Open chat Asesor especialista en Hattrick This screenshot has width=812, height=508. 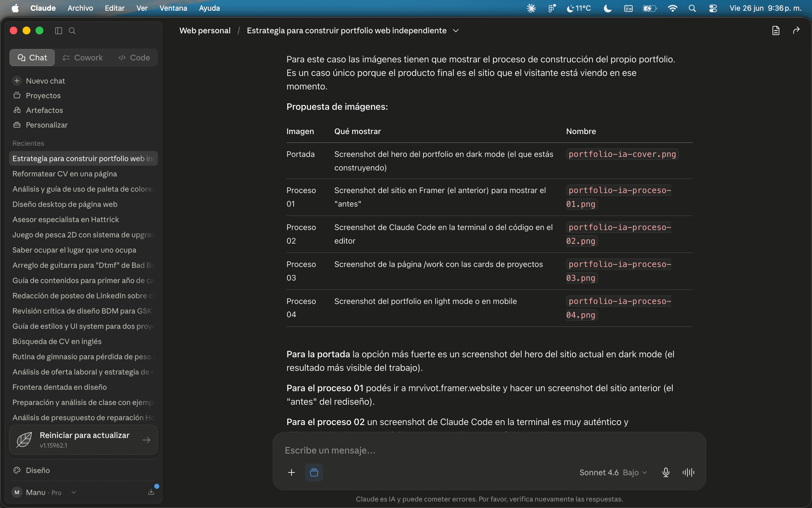click(x=83, y=219)
